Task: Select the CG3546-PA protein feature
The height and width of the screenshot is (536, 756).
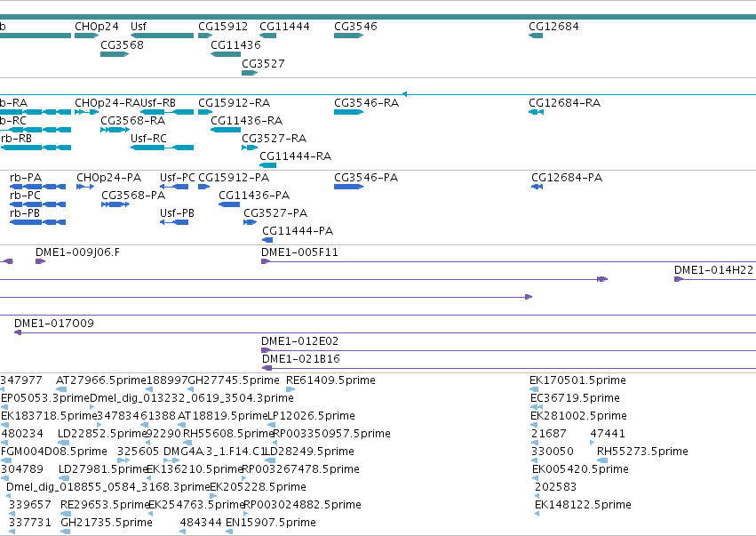Action: pos(348,187)
